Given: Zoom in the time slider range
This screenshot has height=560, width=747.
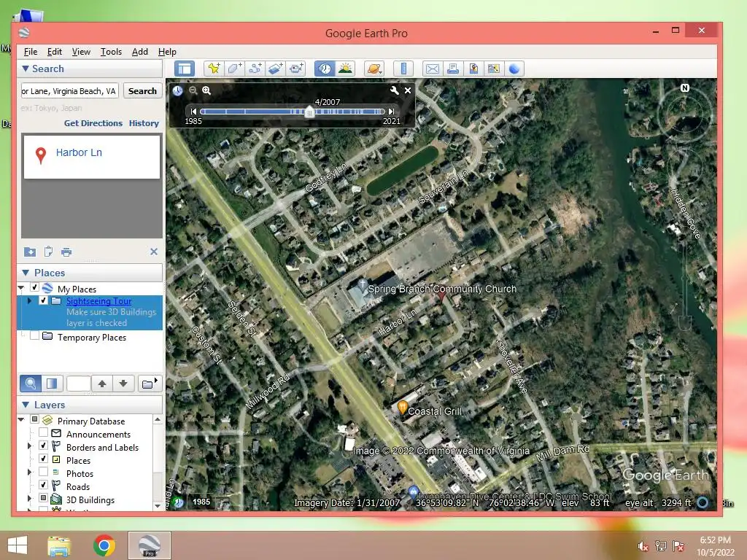Looking at the screenshot, I should 206,90.
